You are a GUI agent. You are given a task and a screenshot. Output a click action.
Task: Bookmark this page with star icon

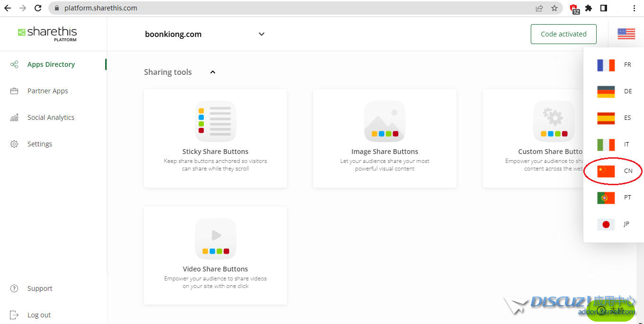[x=554, y=8]
